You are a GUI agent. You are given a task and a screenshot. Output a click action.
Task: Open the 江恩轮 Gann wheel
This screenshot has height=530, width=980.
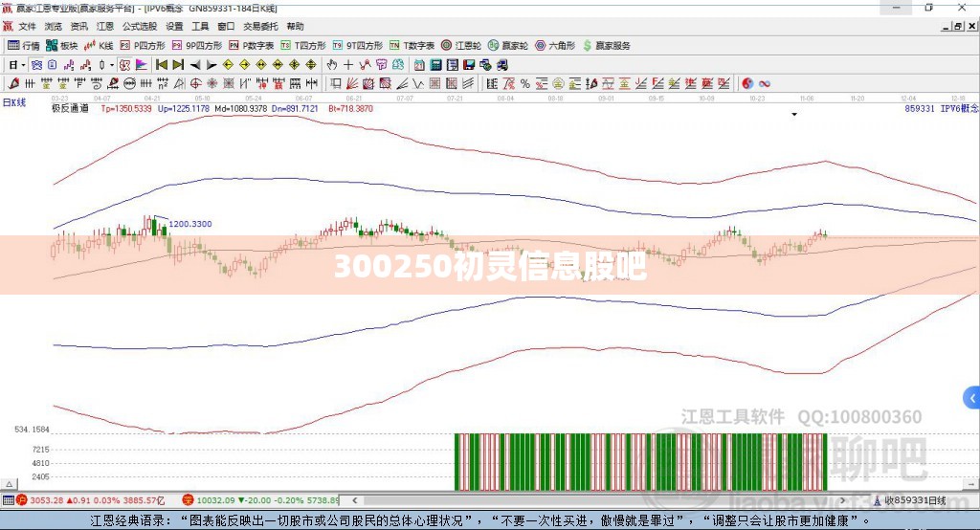click(x=461, y=46)
